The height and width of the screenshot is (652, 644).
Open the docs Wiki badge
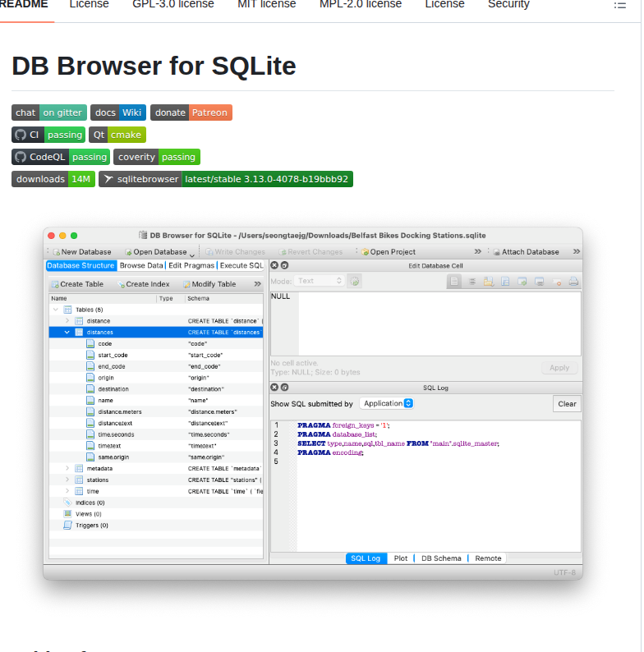coord(118,112)
